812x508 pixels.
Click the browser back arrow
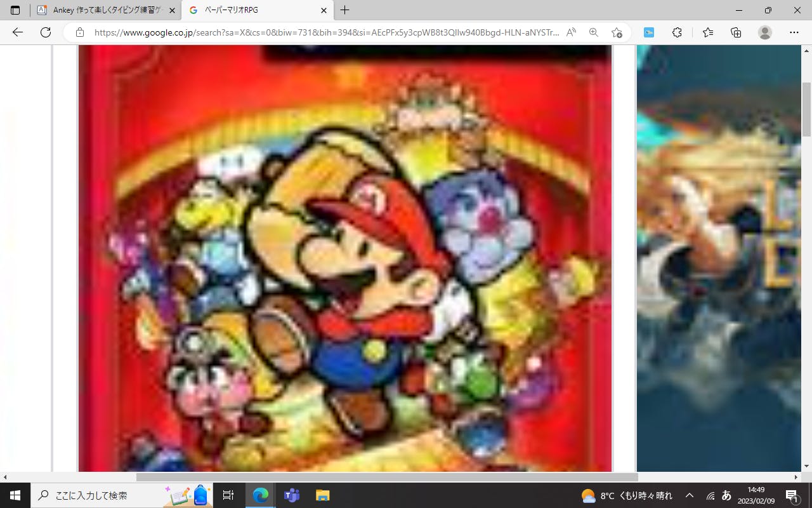pos(17,32)
